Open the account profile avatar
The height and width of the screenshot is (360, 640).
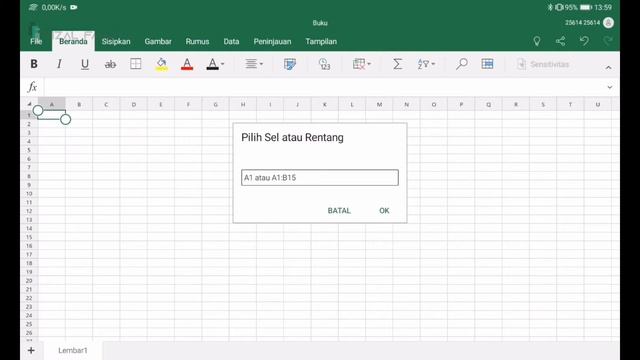click(608, 23)
